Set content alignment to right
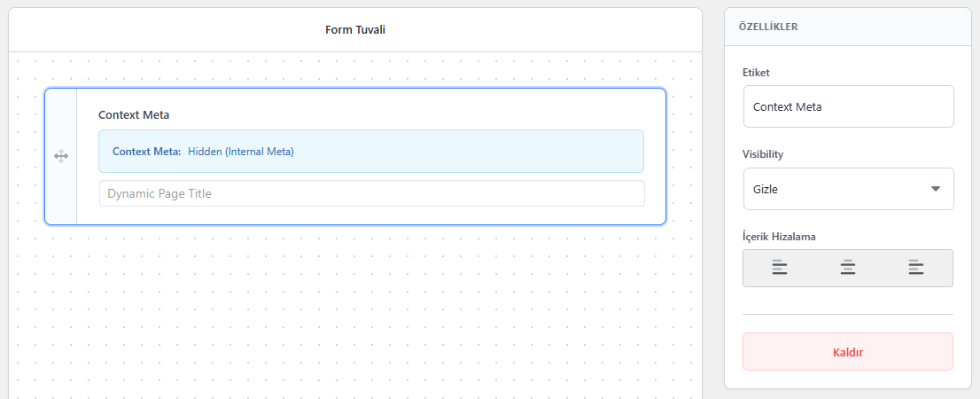 916,268
